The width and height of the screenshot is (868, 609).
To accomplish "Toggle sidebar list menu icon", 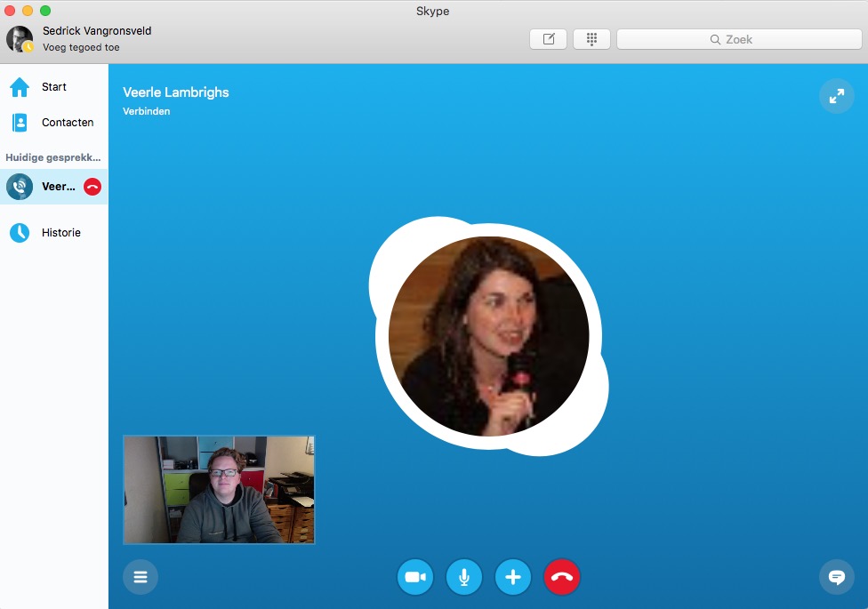I will [x=141, y=577].
